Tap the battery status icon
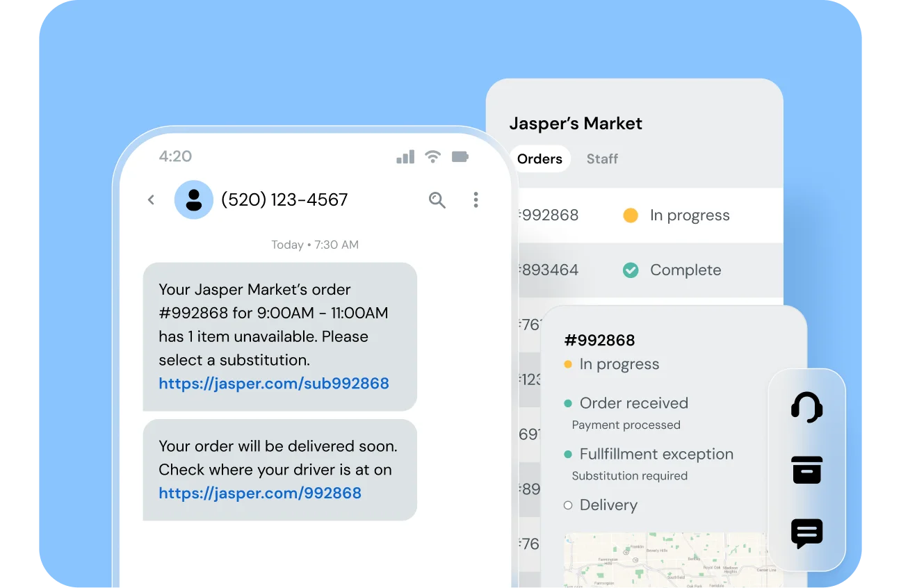Viewport: 901px width, 588px height. 460,156
